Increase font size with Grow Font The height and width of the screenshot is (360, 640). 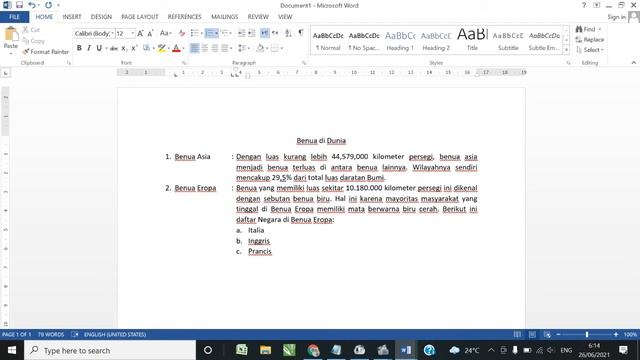pyautogui.click(x=140, y=33)
